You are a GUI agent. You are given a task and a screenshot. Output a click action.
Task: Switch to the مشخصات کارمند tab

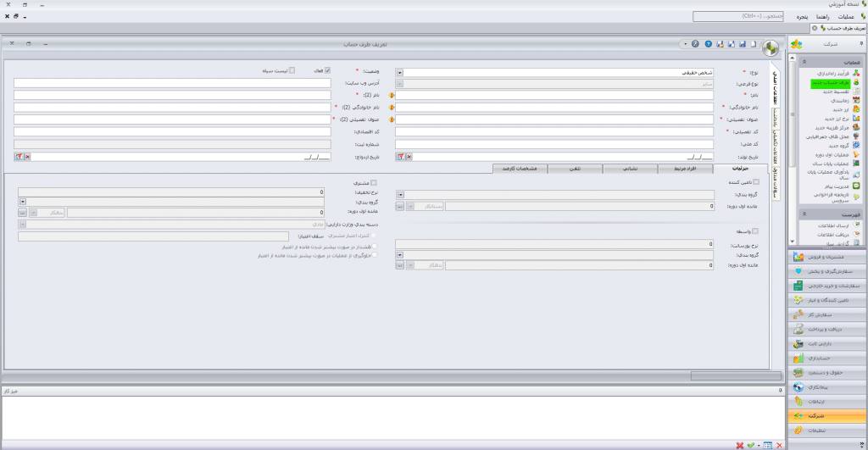pos(520,169)
